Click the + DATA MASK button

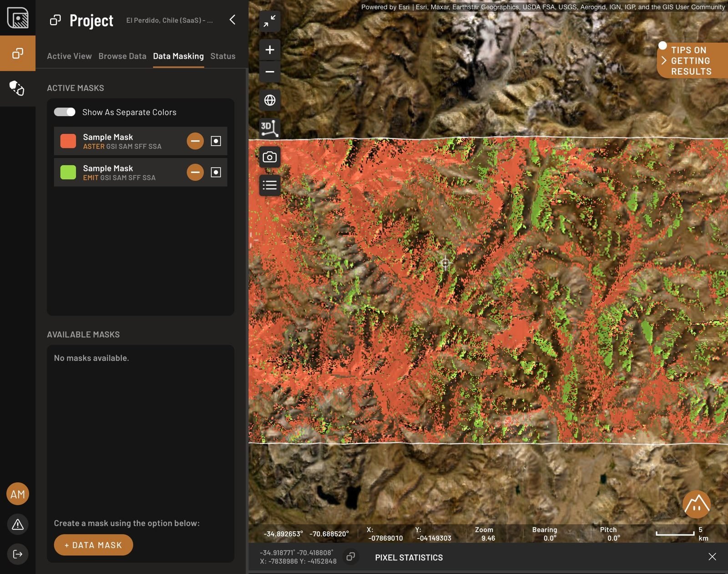coord(93,545)
